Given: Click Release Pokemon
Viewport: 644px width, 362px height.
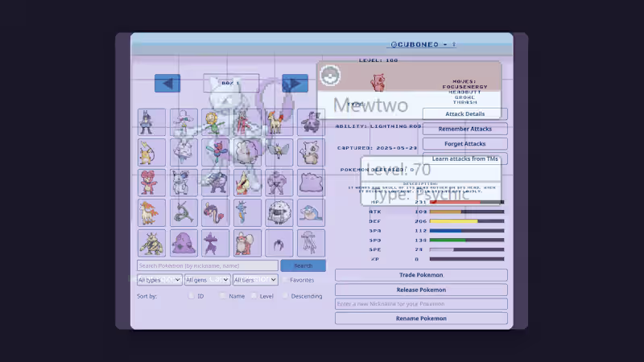Looking at the screenshot, I should [421, 290].
